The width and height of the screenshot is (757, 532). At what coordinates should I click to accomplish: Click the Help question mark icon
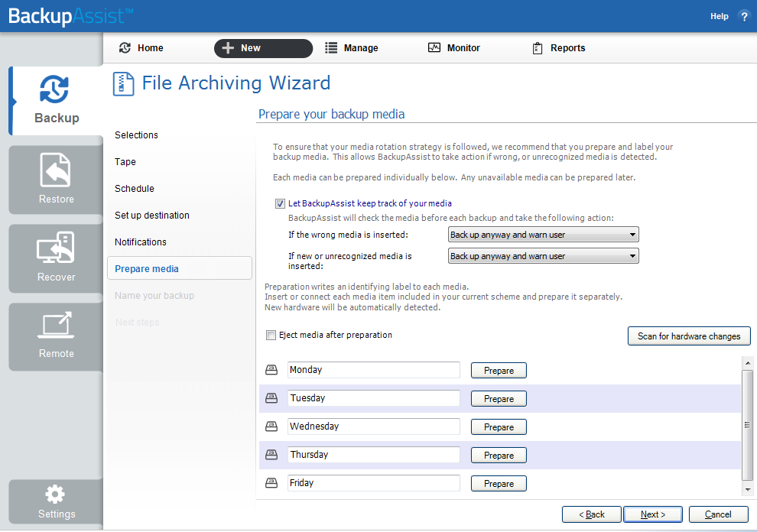tap(744, 16)
